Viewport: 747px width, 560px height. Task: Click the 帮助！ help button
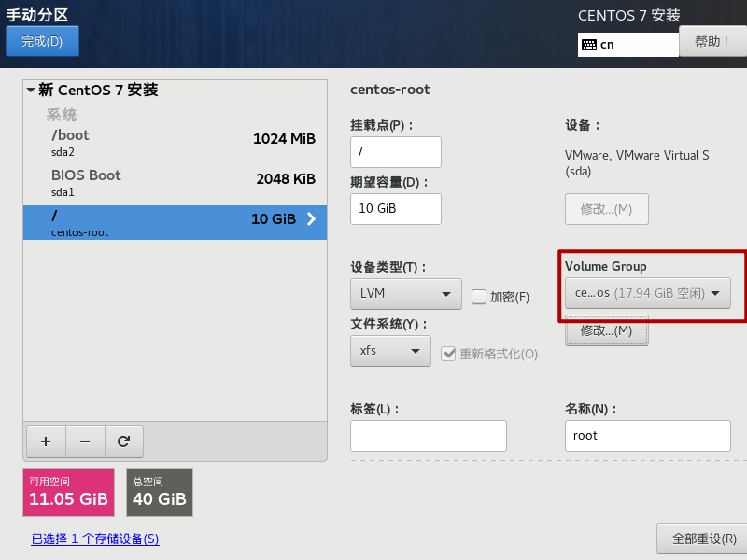(712, 41)
